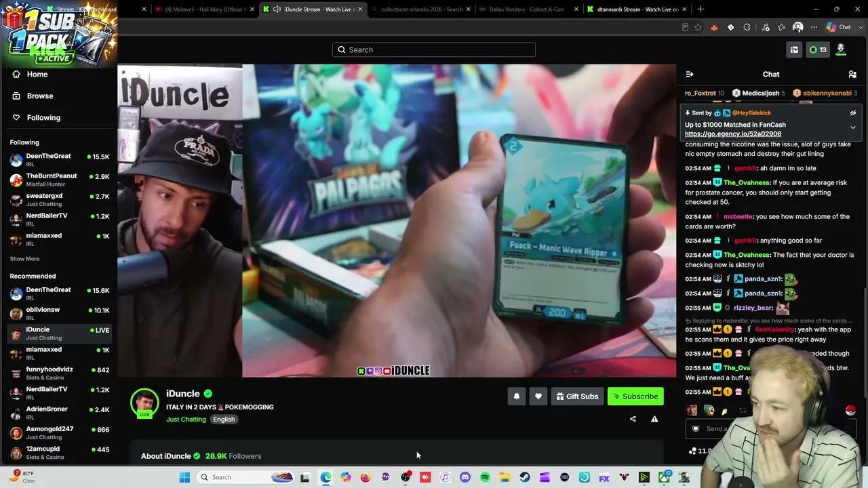Viewport: 868px width, 488px height.
Task: Click the English language tag
Action: point(224,420)
